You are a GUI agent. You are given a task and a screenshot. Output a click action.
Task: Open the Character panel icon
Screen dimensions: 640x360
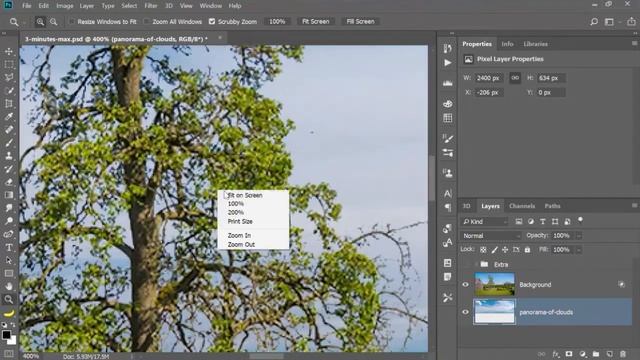tap(448, 193)
